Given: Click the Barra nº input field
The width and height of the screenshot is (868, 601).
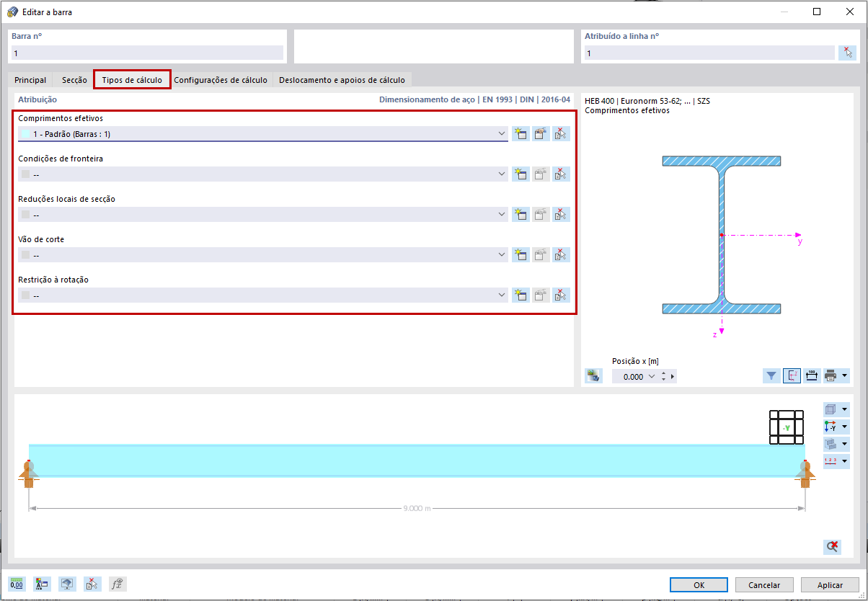Looking at the screenshot, I should [x=147, y=53].
